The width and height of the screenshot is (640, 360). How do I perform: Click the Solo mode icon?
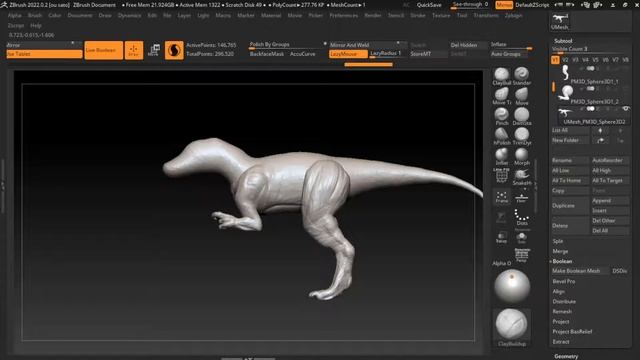pyautogui.click(x=521, y=238)
